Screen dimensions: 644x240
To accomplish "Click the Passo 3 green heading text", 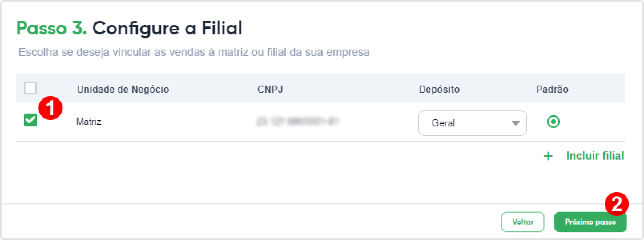I will [52, 28].
